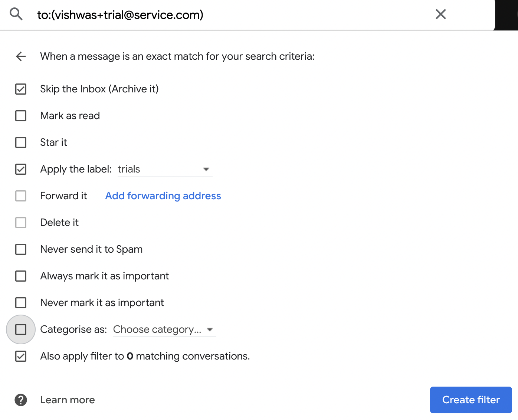Click Add forwarding address link
Screen dimensions: 518x420
163,196
